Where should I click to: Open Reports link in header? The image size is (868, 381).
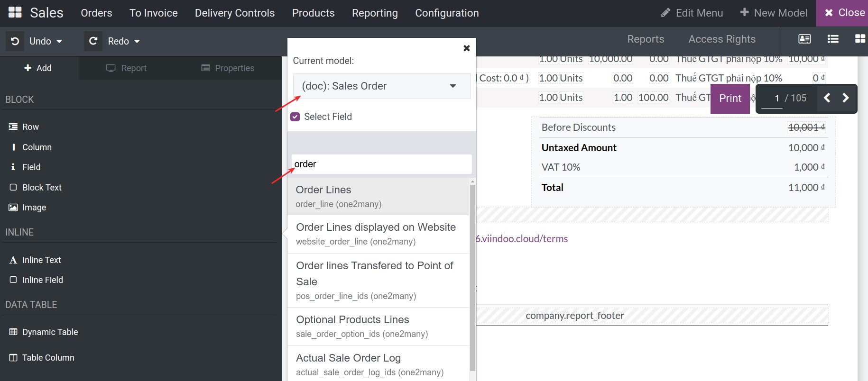646,39
